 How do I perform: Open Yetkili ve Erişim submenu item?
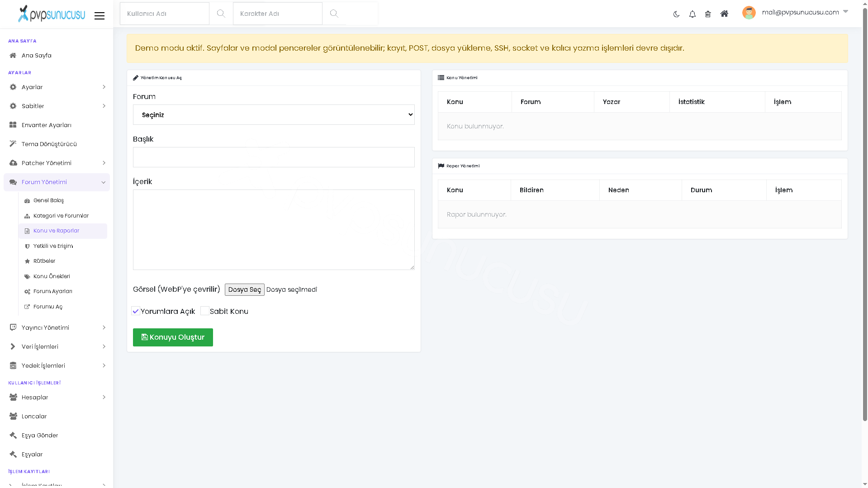(x=53, y=246)
